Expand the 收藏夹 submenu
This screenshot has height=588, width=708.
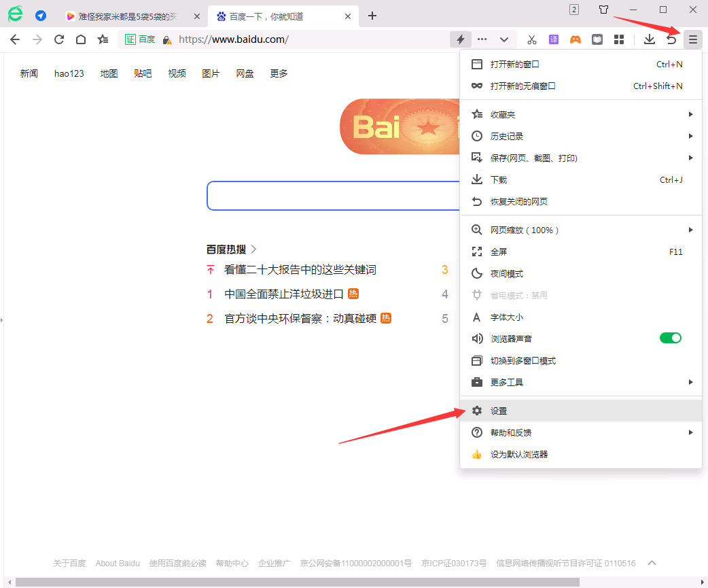pos(581,115)
